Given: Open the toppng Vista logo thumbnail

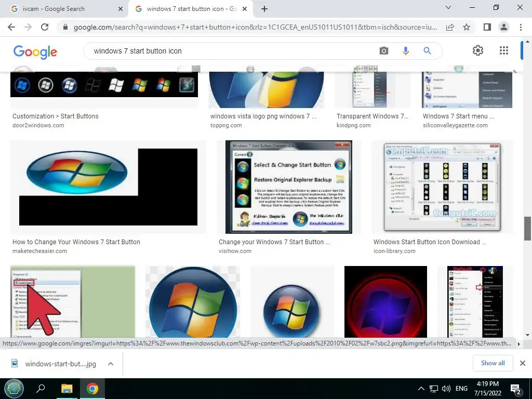Looking at the screenshot, I should 267,89.
